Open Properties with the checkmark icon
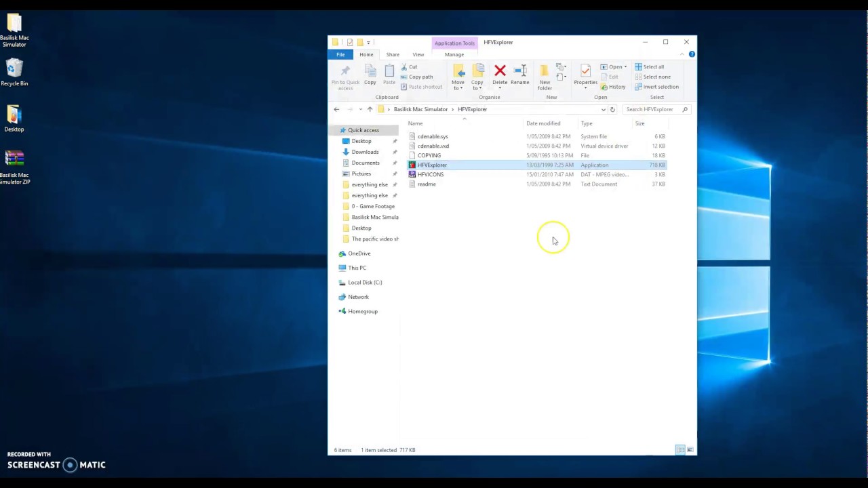Screen dimensions: 868x488 point(585,71)
